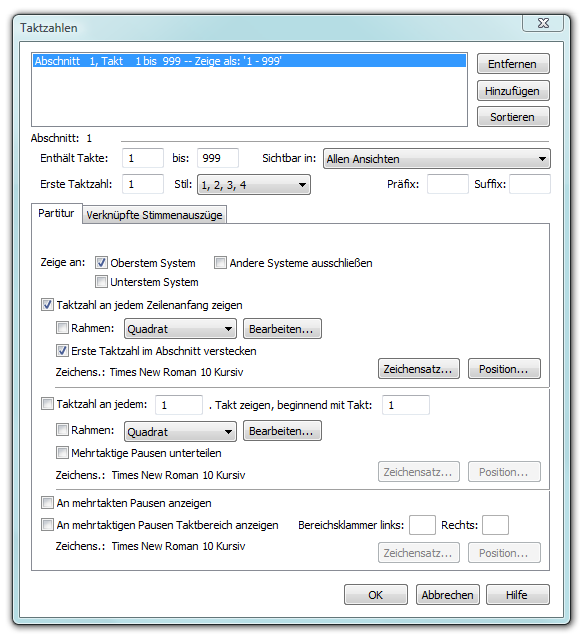Check the Unterstem System checkbox
This screenshot has height=644, width=588.
pos(101,282)
